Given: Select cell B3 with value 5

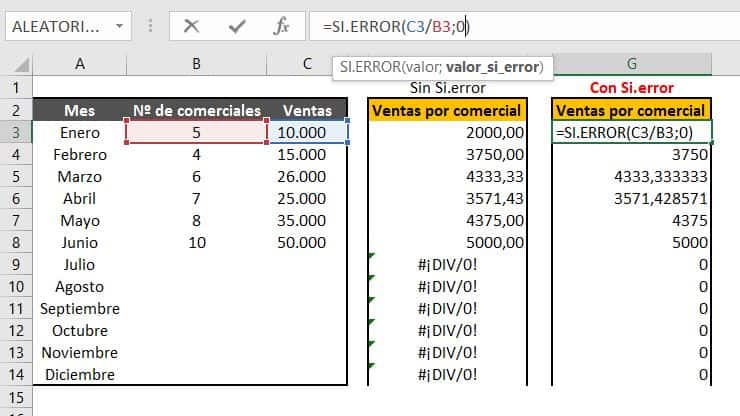Looking at the screenshot, I should [196, 133].
